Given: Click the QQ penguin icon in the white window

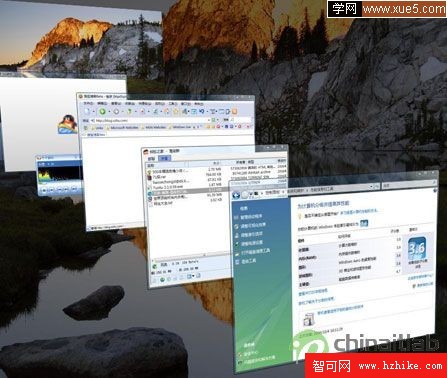Looking at the screenshot, I should point(68,124).
